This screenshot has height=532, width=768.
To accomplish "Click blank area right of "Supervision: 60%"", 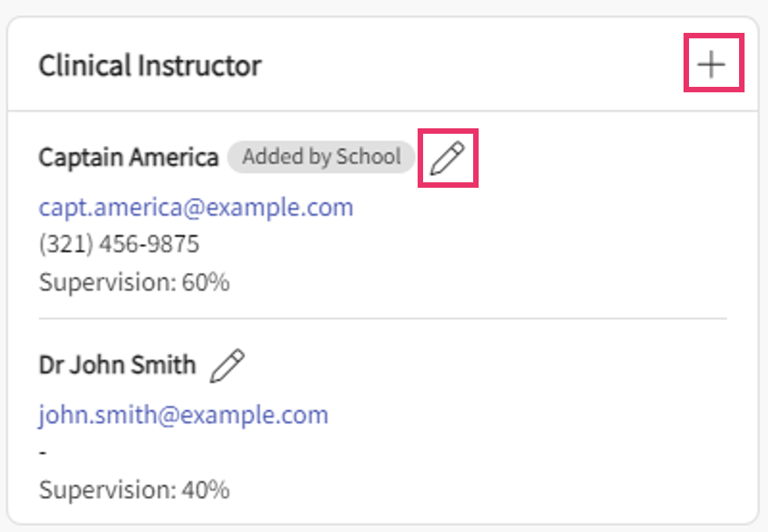I will pos(469,282).
